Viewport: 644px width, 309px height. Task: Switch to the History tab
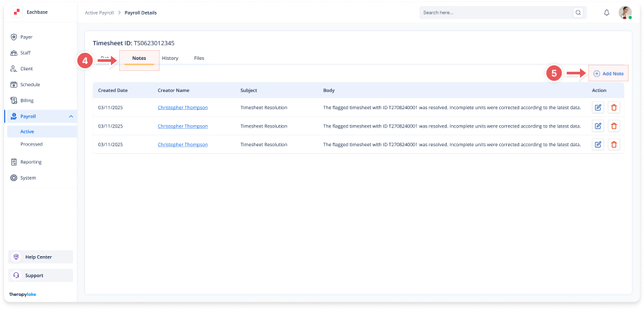point(170,58)
